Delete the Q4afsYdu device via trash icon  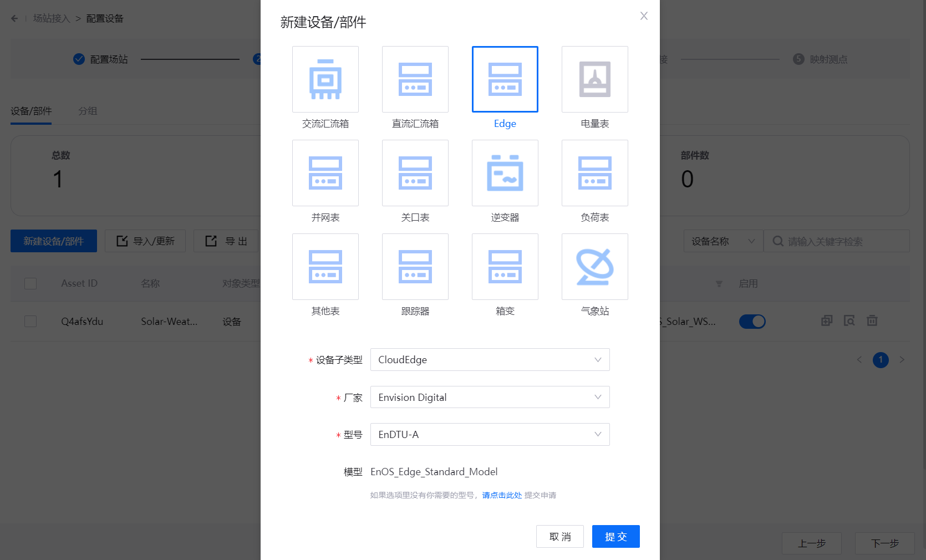click(872, 320)
